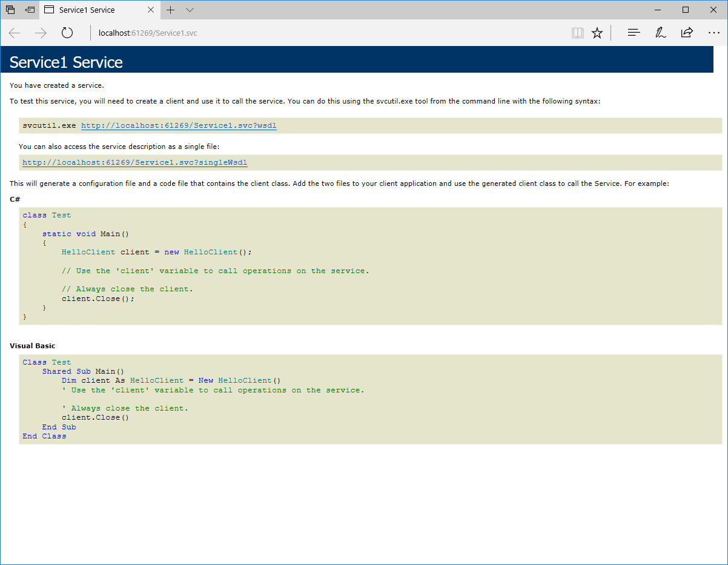Click the 'static void Main()' line

(x=85, y=234)
